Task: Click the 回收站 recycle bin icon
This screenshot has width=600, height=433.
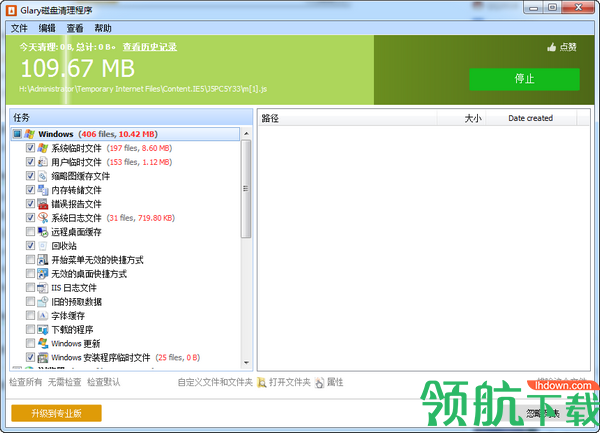Action: (42, 246)
